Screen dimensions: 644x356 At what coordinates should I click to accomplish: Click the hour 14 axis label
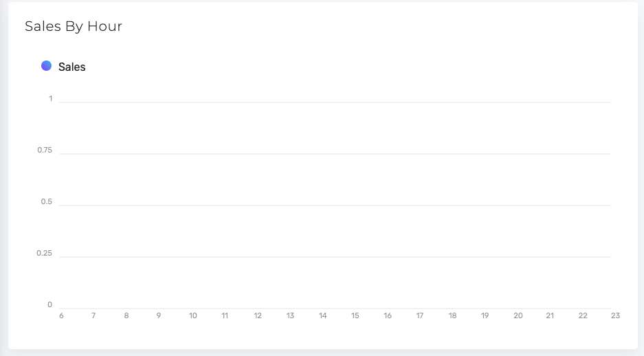coord(323,315)
